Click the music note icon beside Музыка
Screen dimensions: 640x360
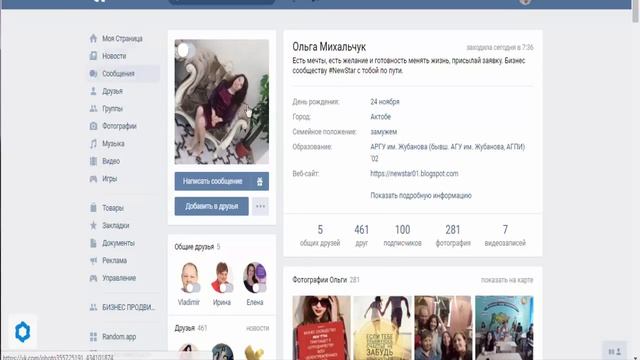(93, 144)
